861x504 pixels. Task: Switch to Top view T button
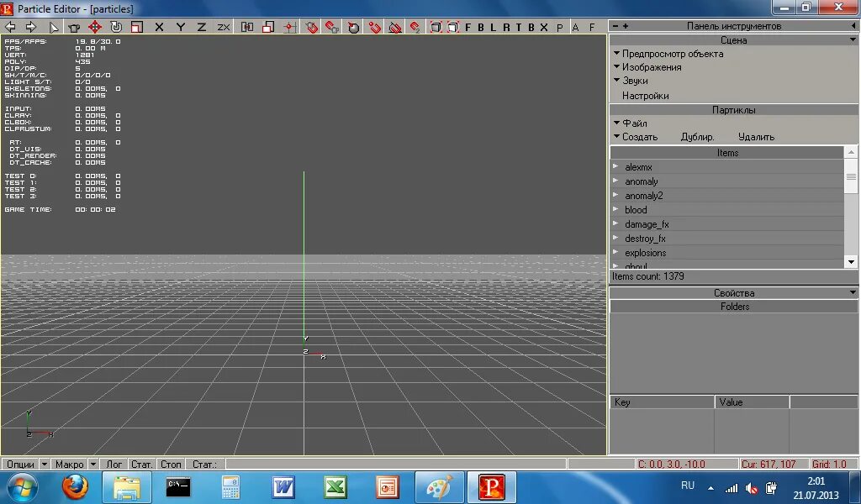pyautogui.click(x=518, y=27)
